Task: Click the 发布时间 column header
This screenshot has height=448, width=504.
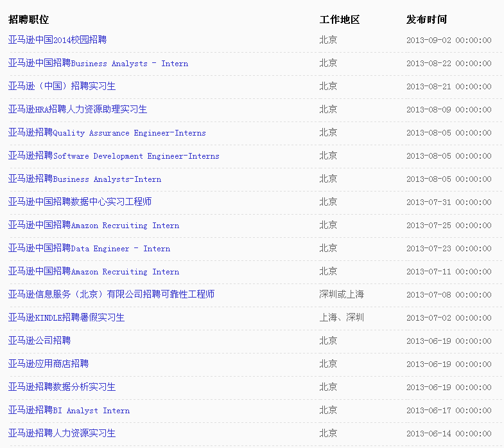Action: coord(426,19)
